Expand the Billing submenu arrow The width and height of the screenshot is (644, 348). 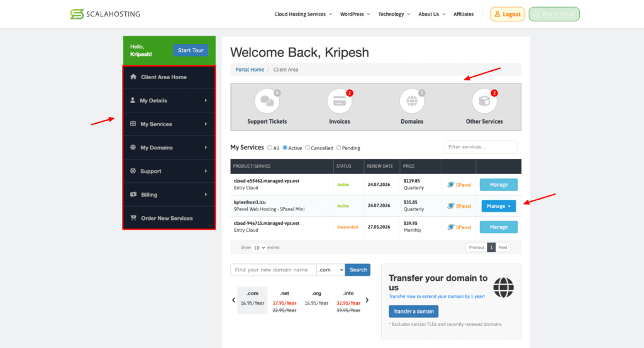pos(206,195)
